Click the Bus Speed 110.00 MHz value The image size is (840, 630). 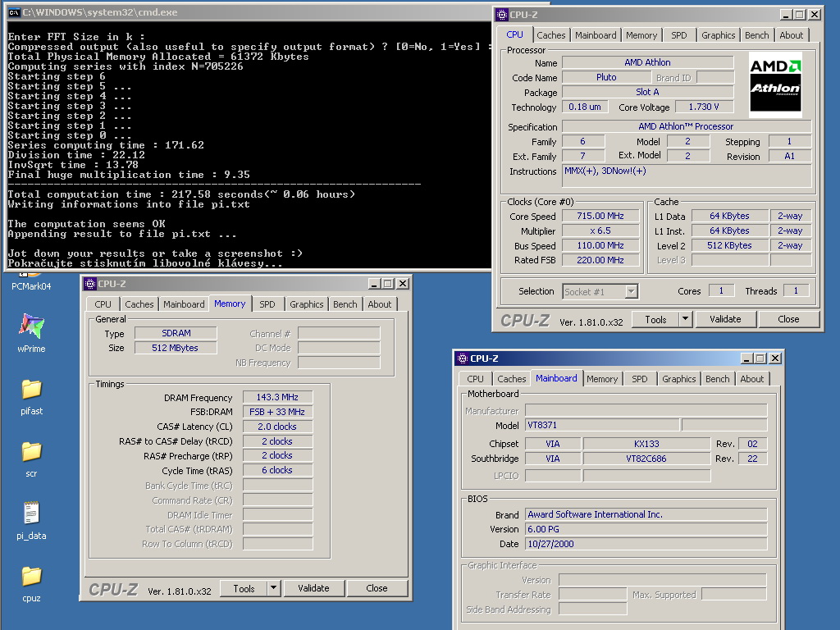pyautogui.click(x=600, y=245)
